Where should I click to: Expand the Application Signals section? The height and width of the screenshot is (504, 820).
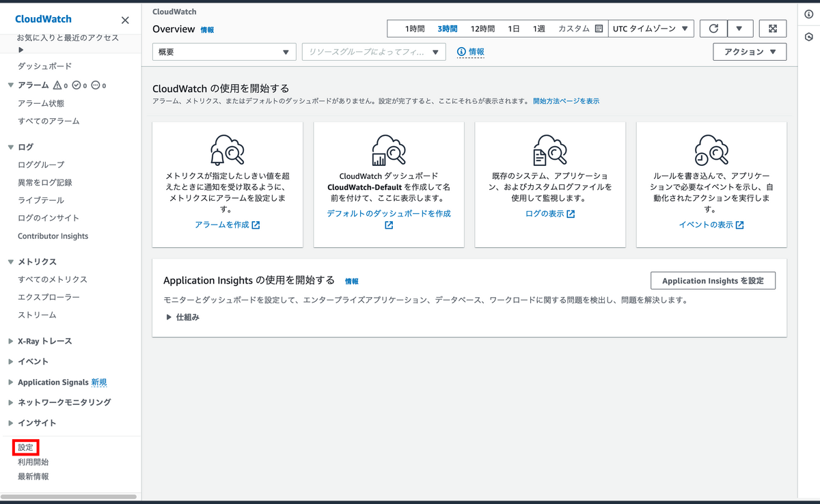tap(10, 382)
